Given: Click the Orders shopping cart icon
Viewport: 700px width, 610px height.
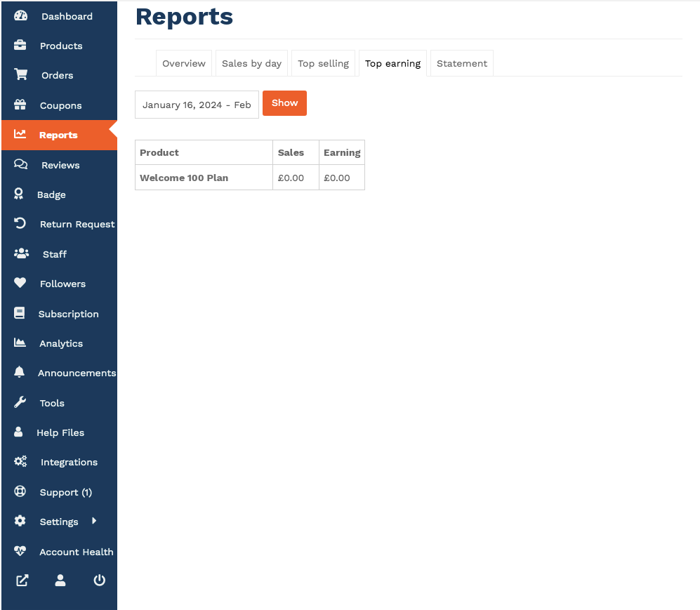Looking at the screenshot, I should pos(20,75).
